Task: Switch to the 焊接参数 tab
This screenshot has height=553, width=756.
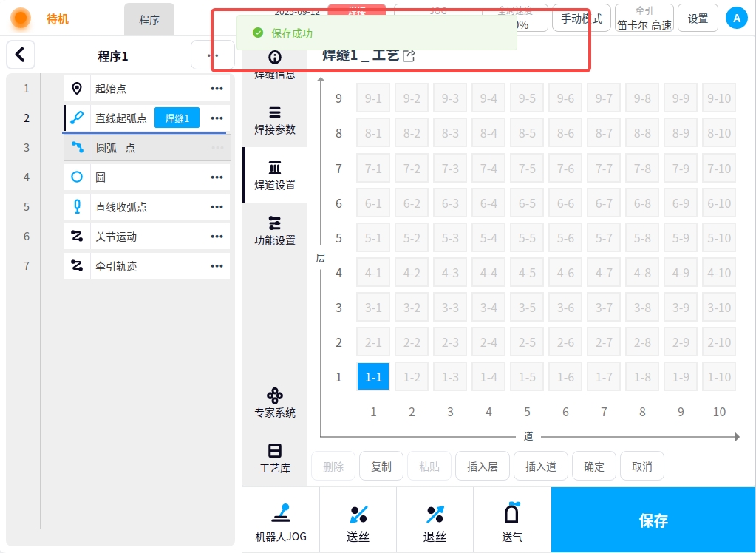Action: (x=275, y=121)
